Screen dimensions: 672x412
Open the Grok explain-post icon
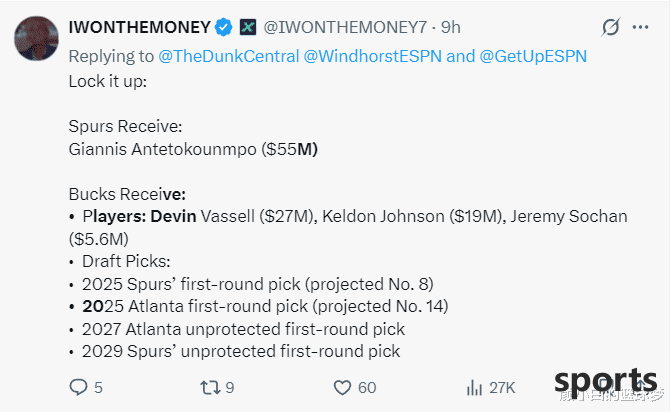pos(610,27)
